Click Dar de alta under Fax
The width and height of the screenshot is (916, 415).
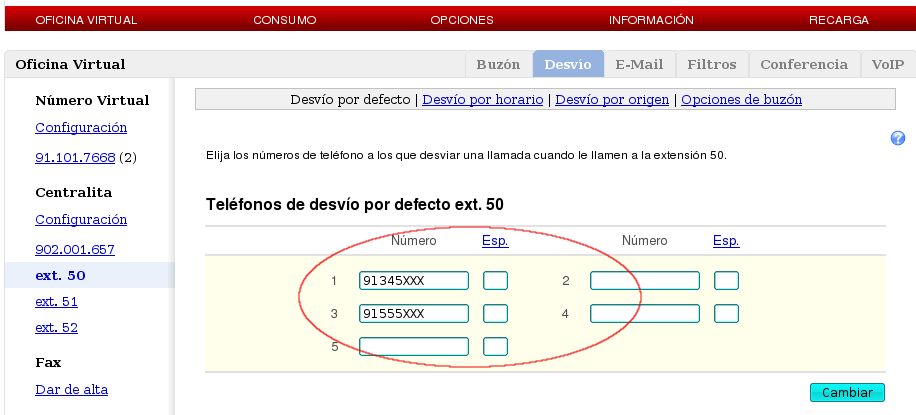coord(71,389)
